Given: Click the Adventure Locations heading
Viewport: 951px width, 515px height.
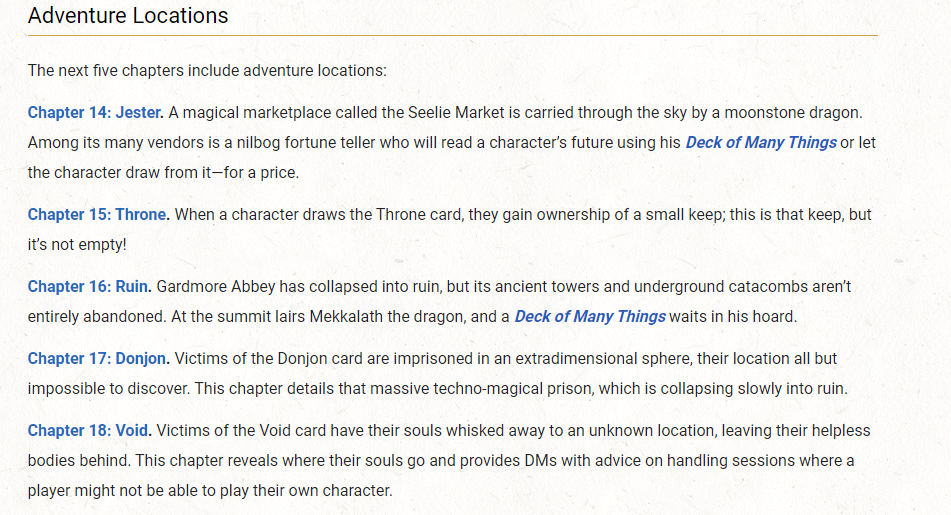Looking at the screenshot, I should tap(128, 16).
